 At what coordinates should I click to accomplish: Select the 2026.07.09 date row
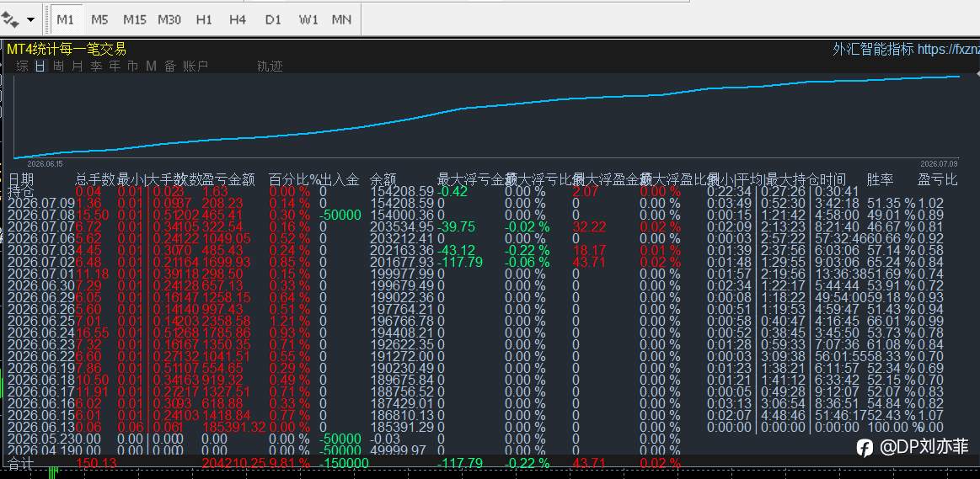[x=41, y=204]
